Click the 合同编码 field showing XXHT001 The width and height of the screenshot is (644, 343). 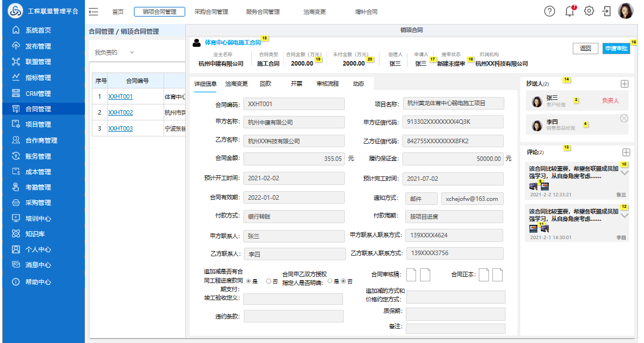294,104
